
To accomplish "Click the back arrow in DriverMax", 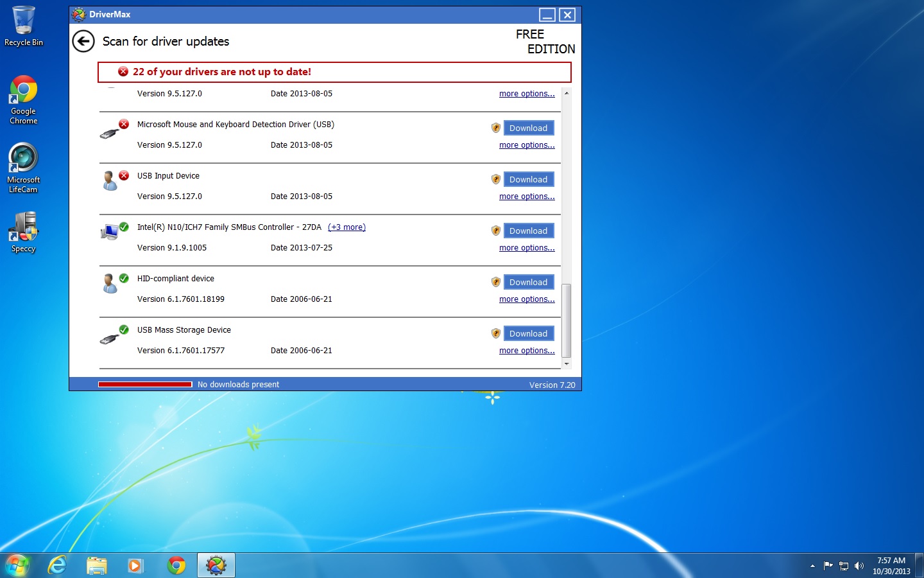I will pos(83,42).
